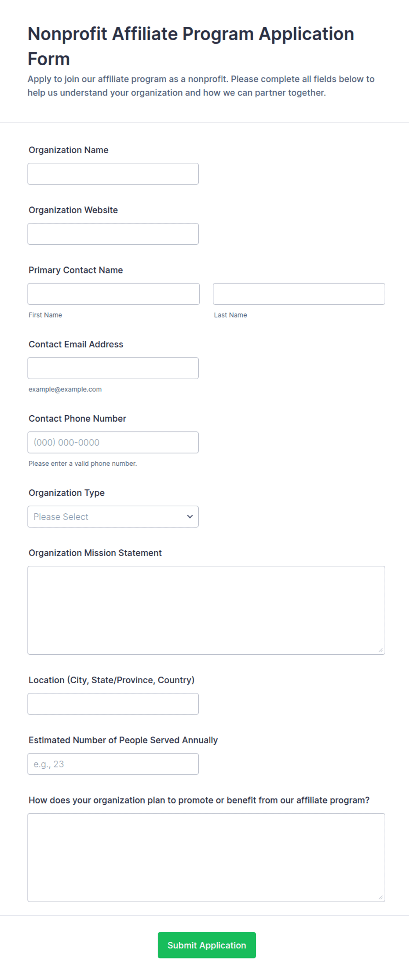Click the Organization Mission Statement textarea
The image size is (409, 980).
(x=206, y=610)
